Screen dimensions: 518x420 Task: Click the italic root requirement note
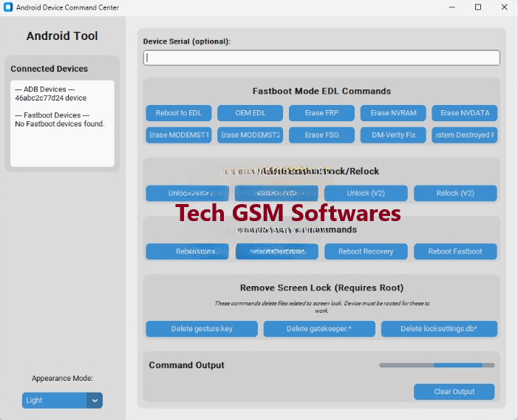point(321,307)
